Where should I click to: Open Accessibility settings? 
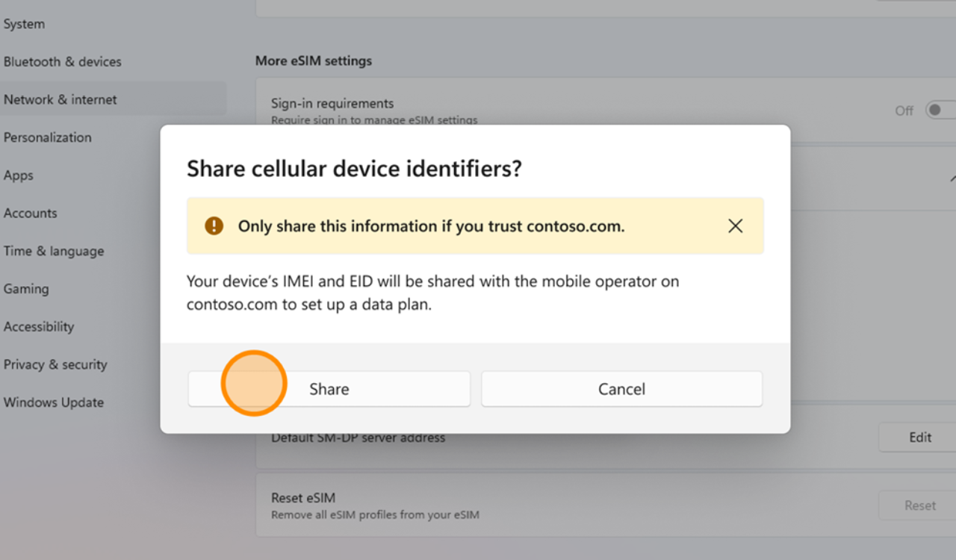(x=39, y=326)
